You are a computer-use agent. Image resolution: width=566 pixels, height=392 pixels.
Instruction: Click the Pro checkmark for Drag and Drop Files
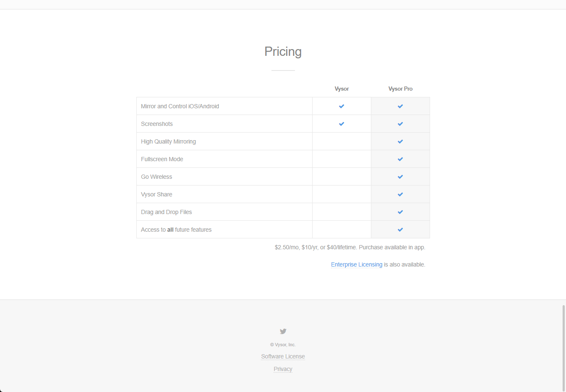[x=400, y=212]
